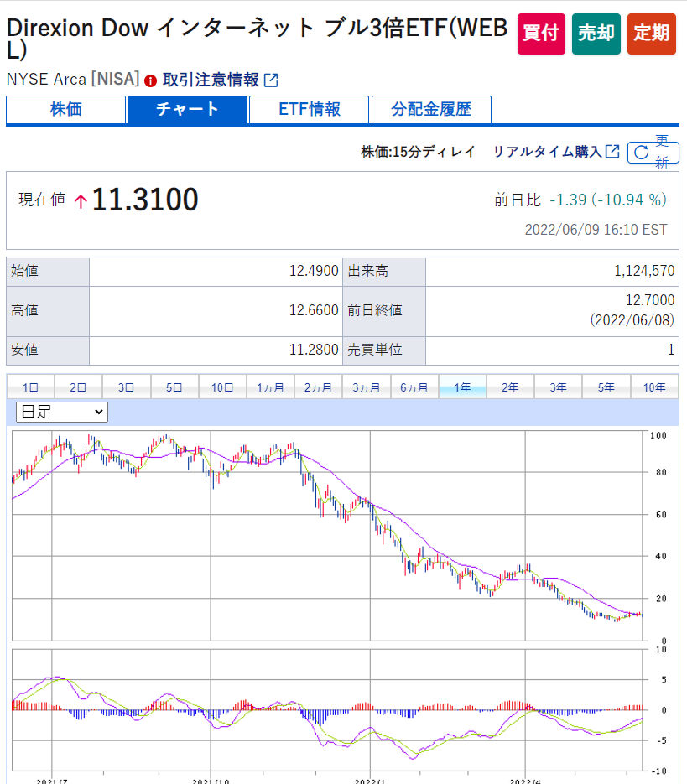Select the チャート tab
The height and width of the screenshot is (784, 687).
[187, 109]
